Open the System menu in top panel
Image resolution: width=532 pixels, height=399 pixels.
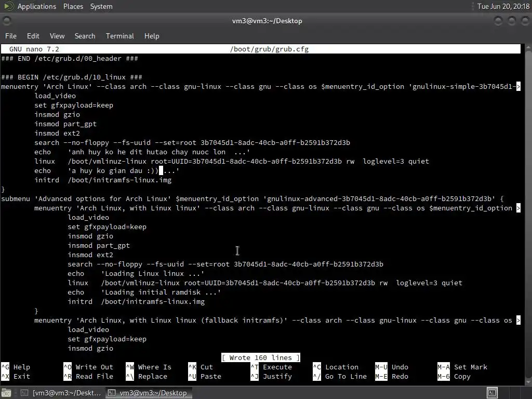(101, 6)
